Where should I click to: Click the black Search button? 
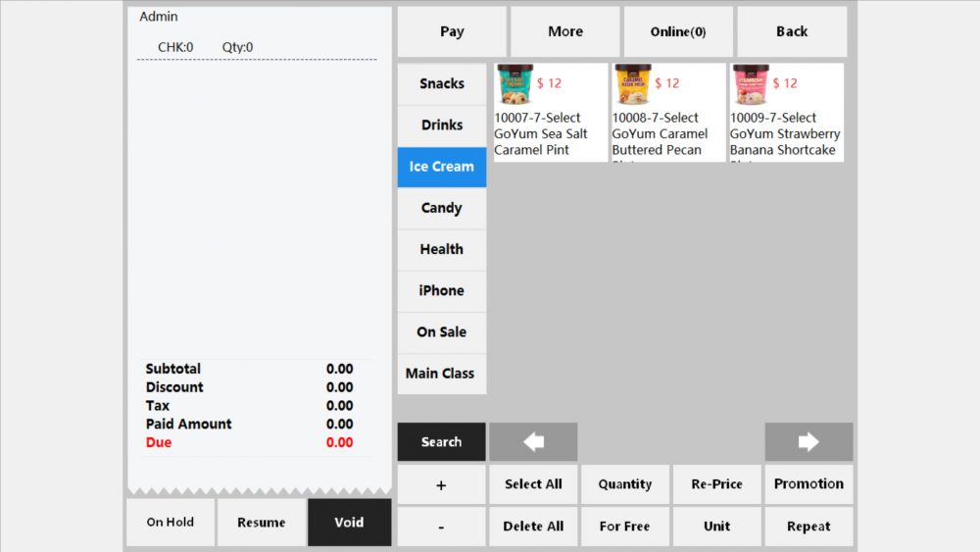[441, 442]
